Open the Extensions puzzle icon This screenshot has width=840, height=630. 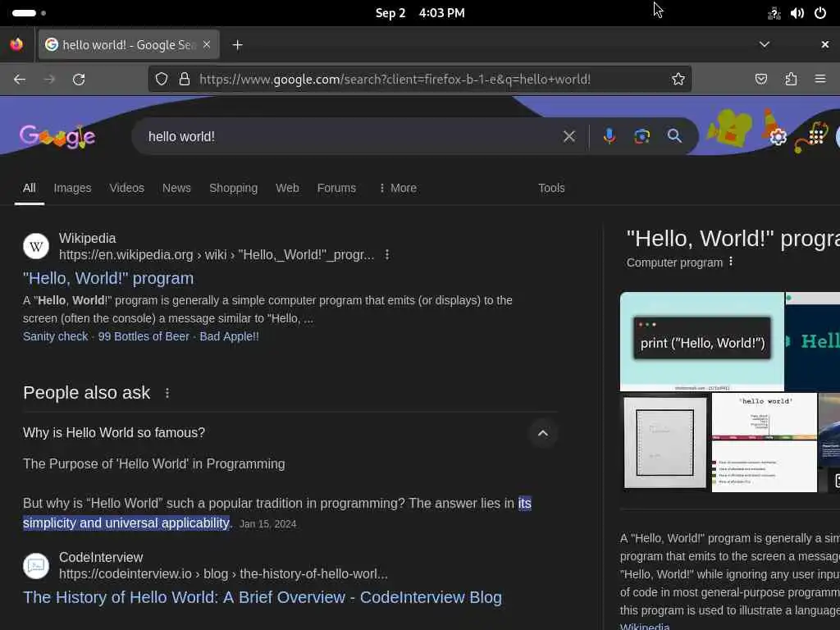click(x=791, y=80)
